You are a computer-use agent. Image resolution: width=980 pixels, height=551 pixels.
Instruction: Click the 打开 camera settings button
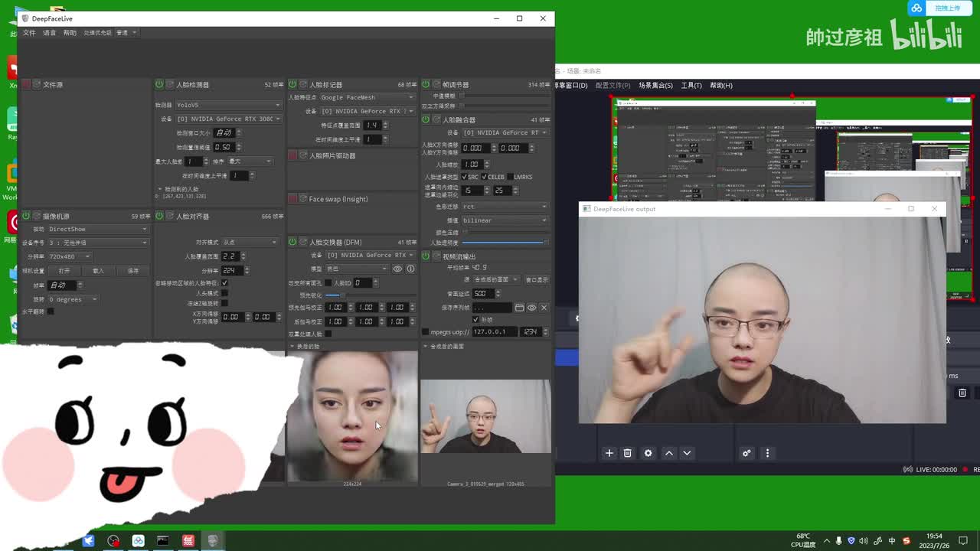(x=64, y=271)
